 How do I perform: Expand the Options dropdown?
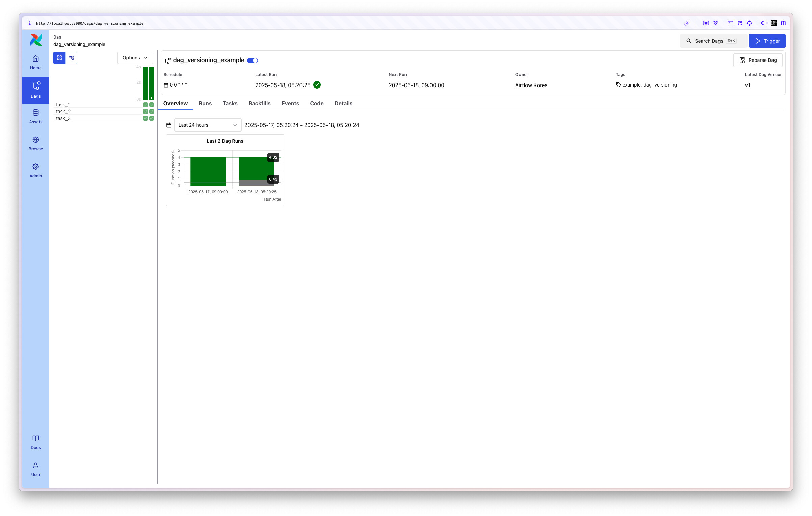pyautogui.click(x=135, y=58)
